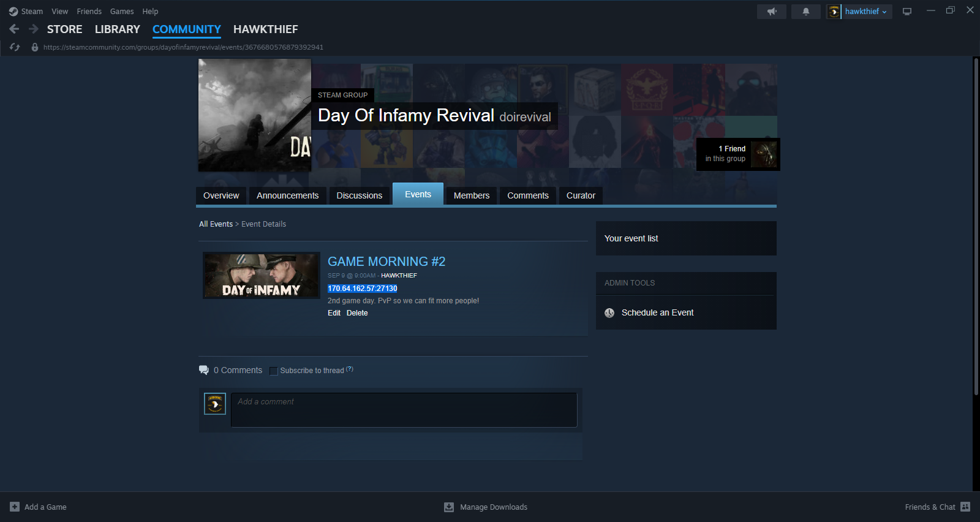This screenshot has width=980, height=522.
Task: Go to the HAWKTHIEF profile section
Action: tap(266, 29)
